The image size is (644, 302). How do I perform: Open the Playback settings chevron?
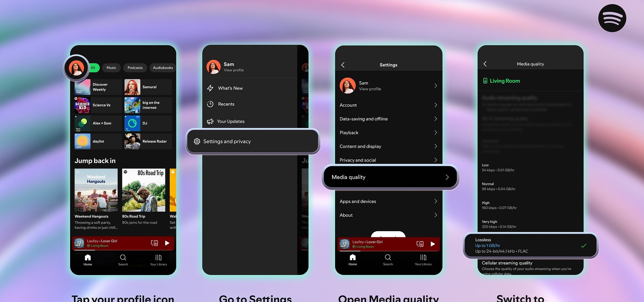(x=435, y=133)
